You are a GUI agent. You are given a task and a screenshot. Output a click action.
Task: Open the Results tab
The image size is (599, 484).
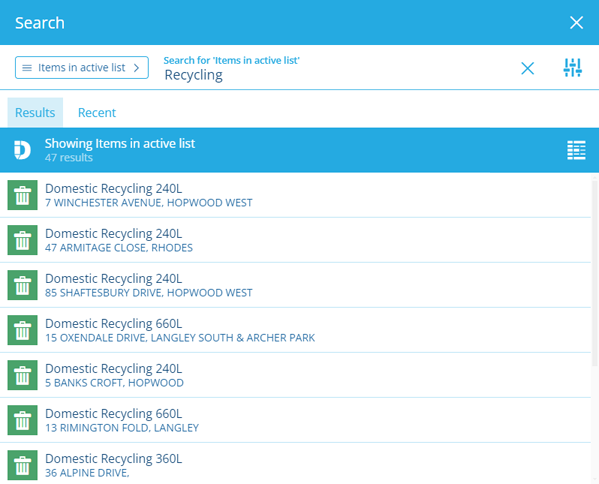35,112
